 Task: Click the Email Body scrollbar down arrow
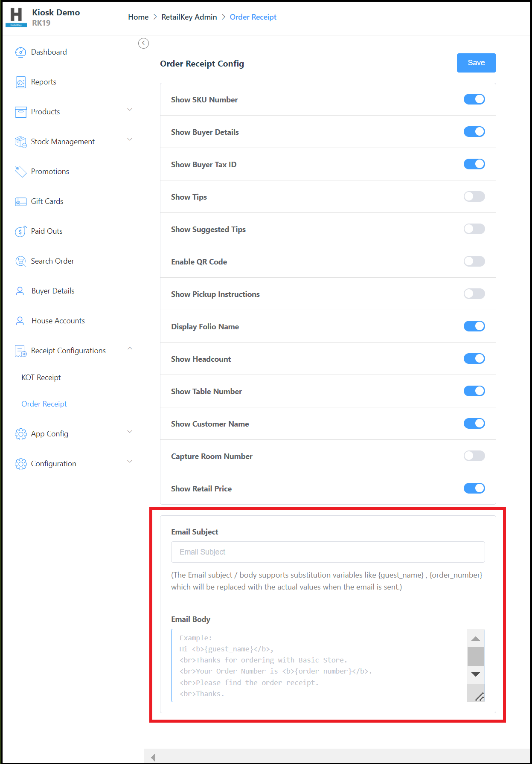[475, 674]
